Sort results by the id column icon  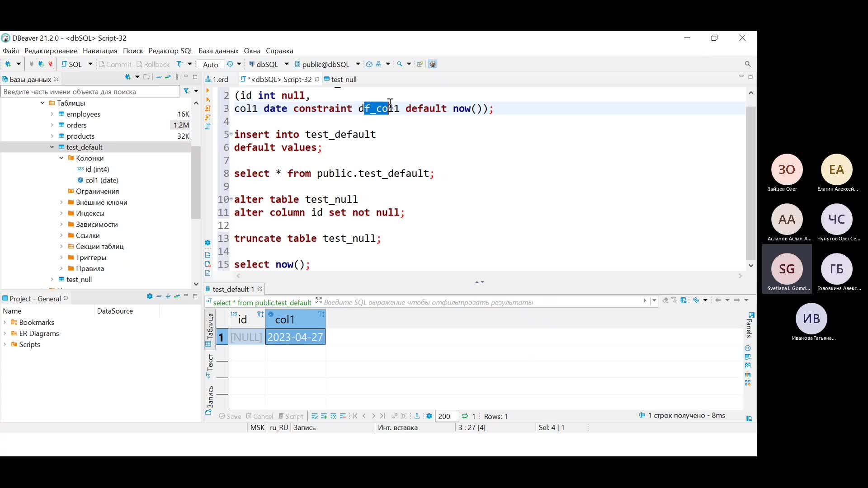[x=260, y=314]
